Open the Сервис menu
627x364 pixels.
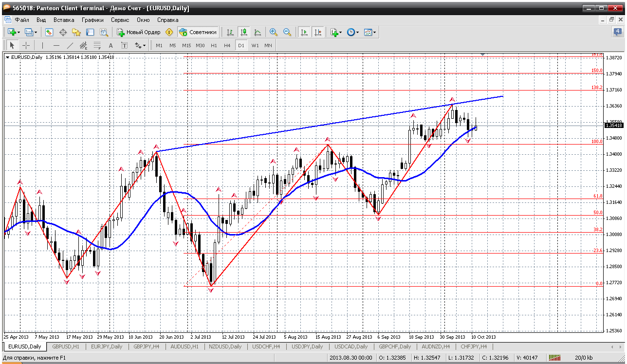tap(120, 20)
